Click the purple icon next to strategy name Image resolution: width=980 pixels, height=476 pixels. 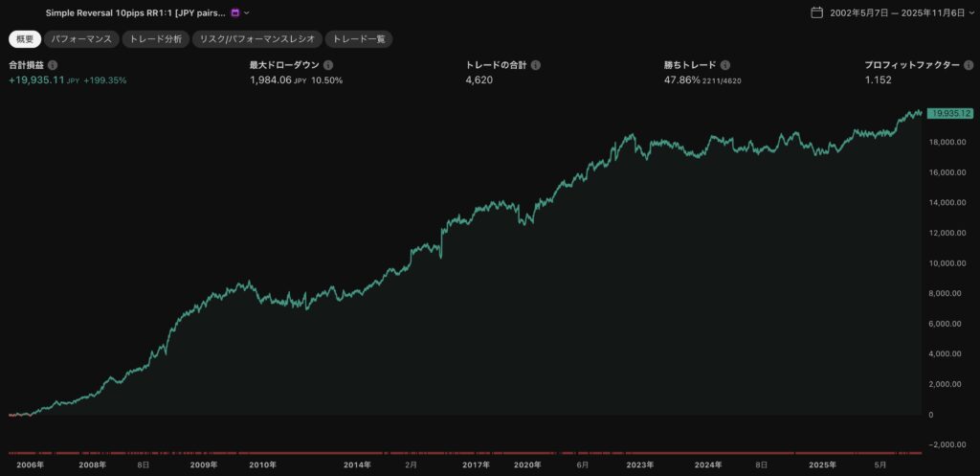(x=235, y=13)
